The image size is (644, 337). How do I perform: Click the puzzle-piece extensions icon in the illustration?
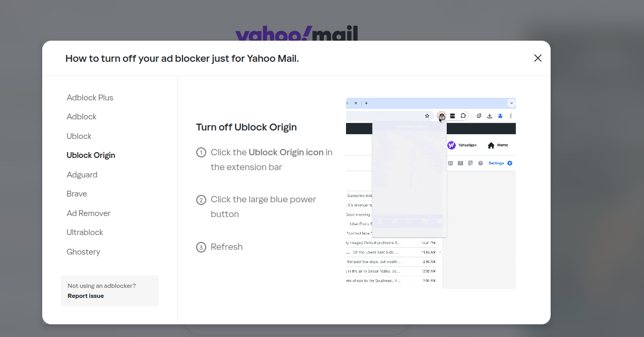coord(463,116)
